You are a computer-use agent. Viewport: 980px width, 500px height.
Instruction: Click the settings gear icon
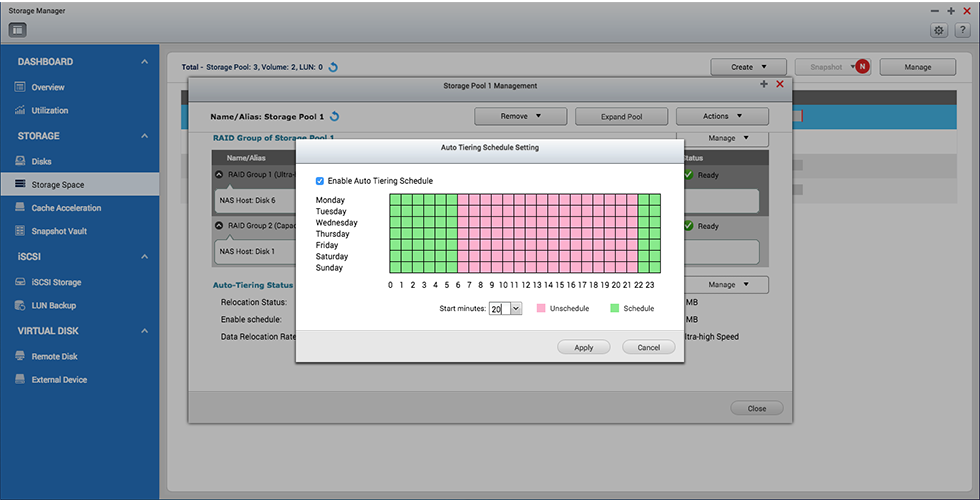coord(939,30)
